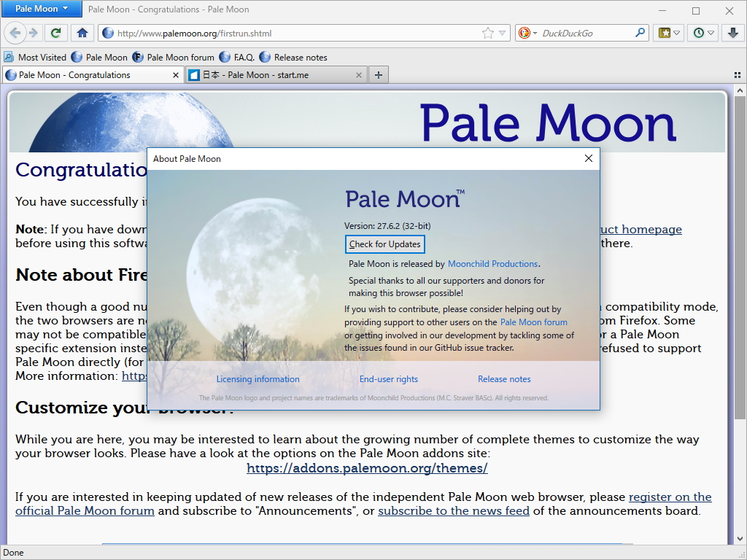Open the Licensing information link
This screenshot has height=560, width=747.
click(258, 378)
